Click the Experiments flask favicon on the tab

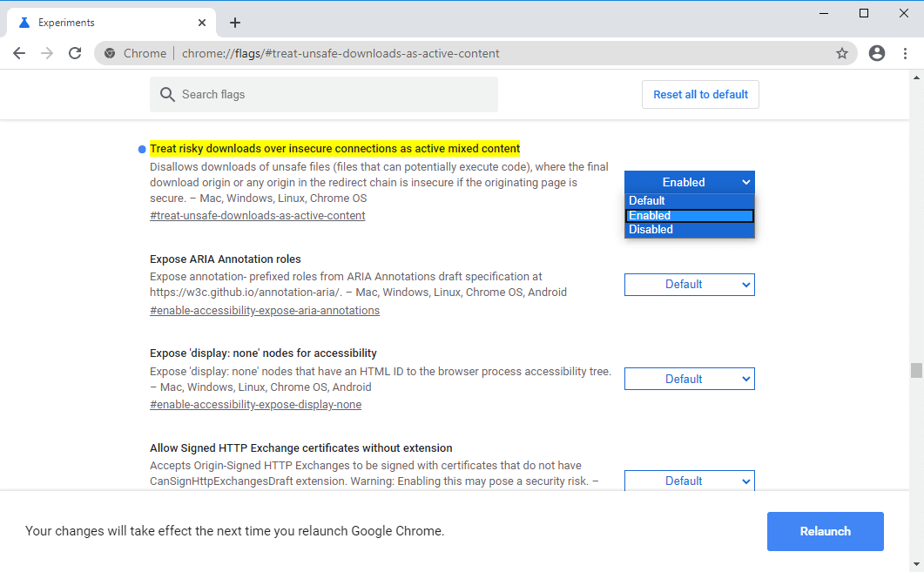23,22
